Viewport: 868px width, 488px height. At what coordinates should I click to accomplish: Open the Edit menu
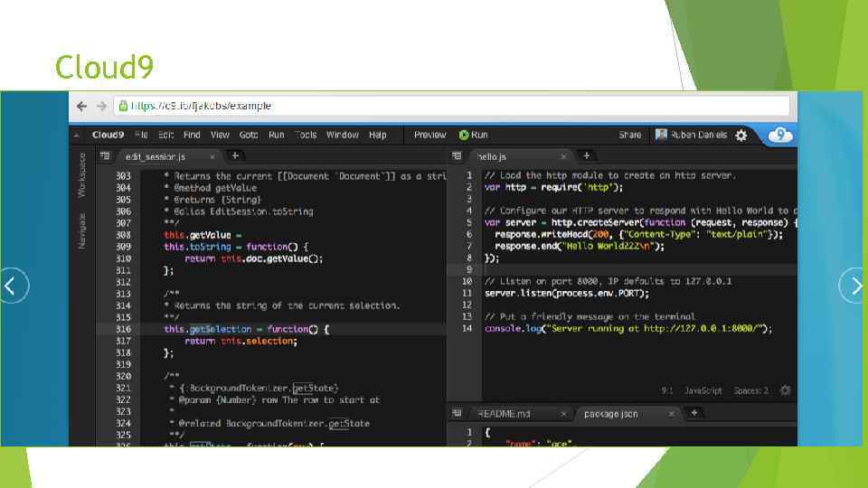166,135
